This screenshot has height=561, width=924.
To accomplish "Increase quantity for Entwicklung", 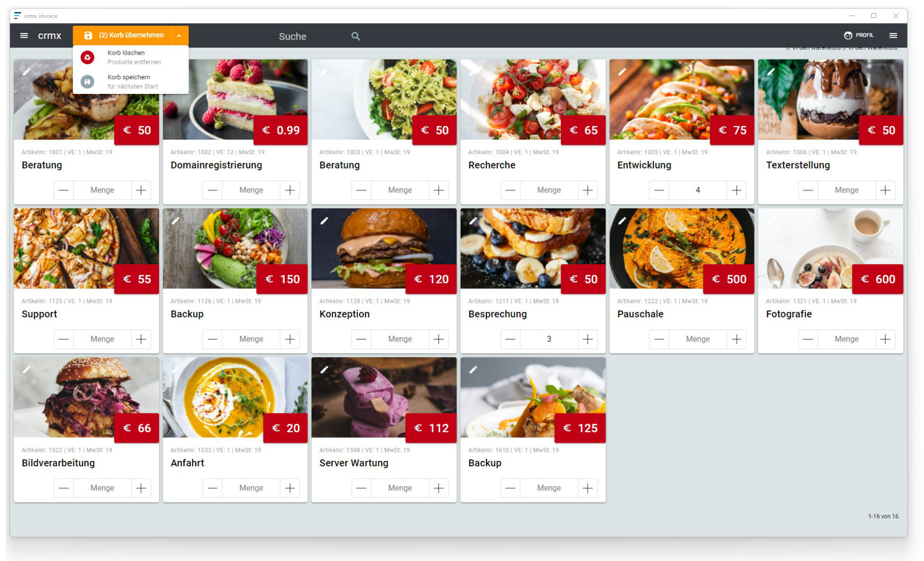I will 736,190.
